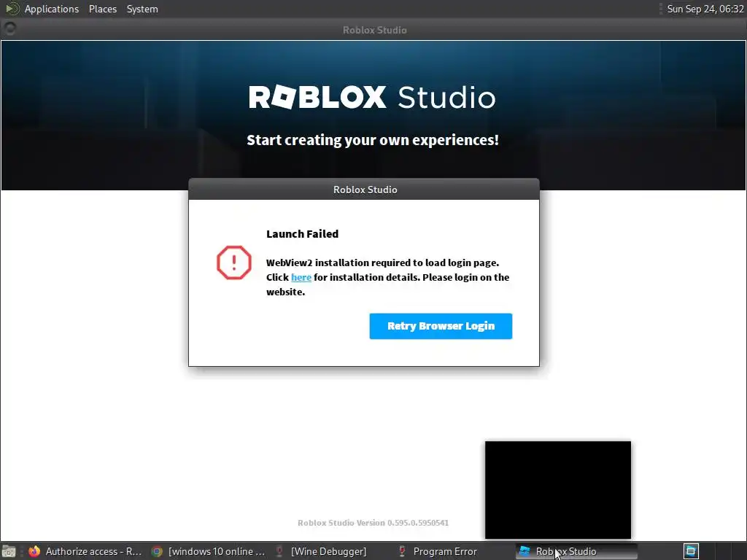Open the 'here' installation details link
This screenshot has height=560, width=747.
click(301, 277)
